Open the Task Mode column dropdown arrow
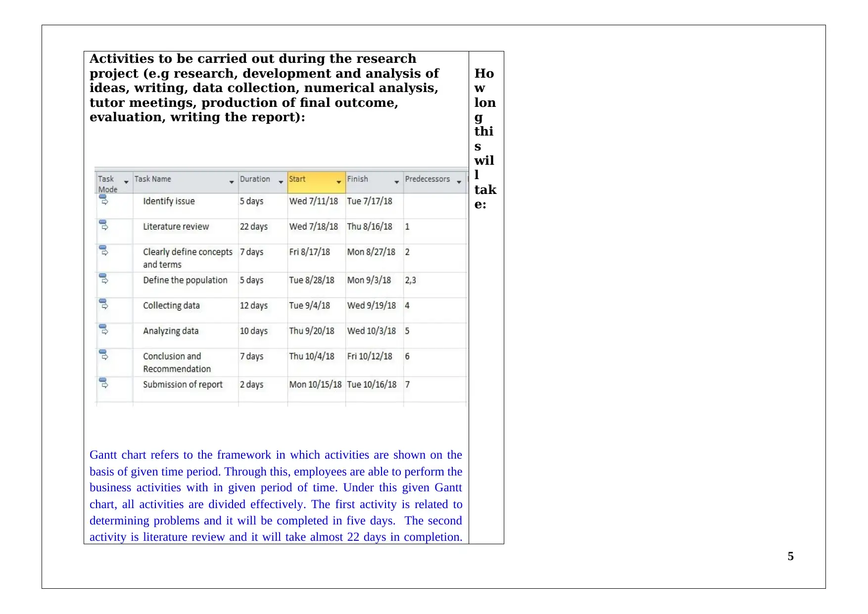The height and width of the screenshot is (614, 868). coord(126,183)
